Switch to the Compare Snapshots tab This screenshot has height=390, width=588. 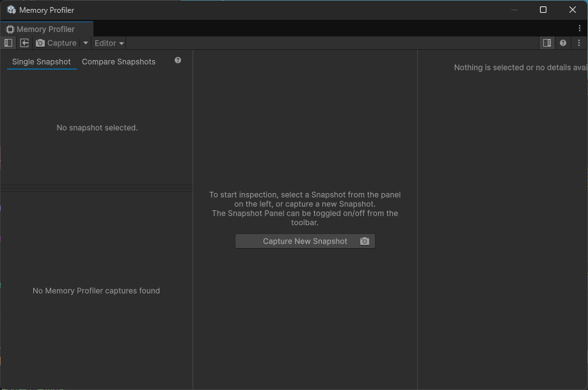118,61
